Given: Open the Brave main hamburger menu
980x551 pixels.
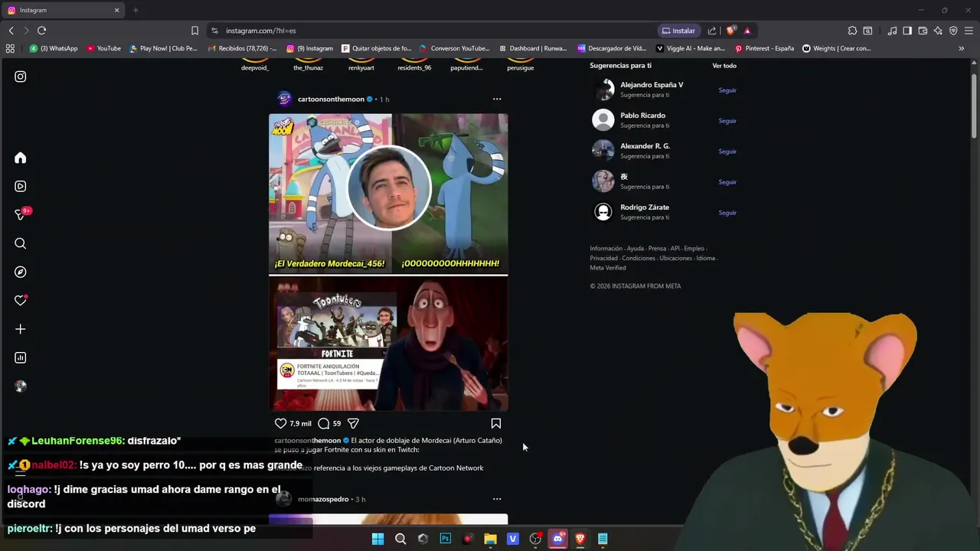Looking at the screenshot, I should point(969,31).
